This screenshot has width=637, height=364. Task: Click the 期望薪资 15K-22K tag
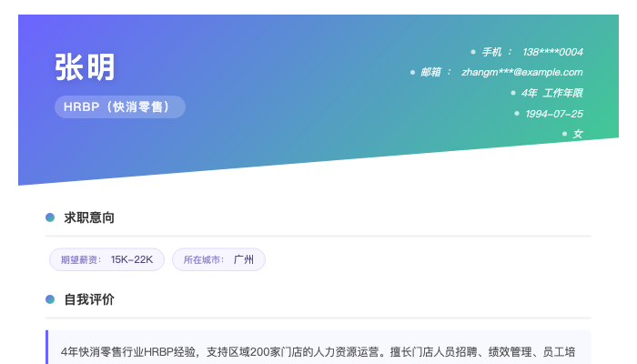[x=106, y=259]
